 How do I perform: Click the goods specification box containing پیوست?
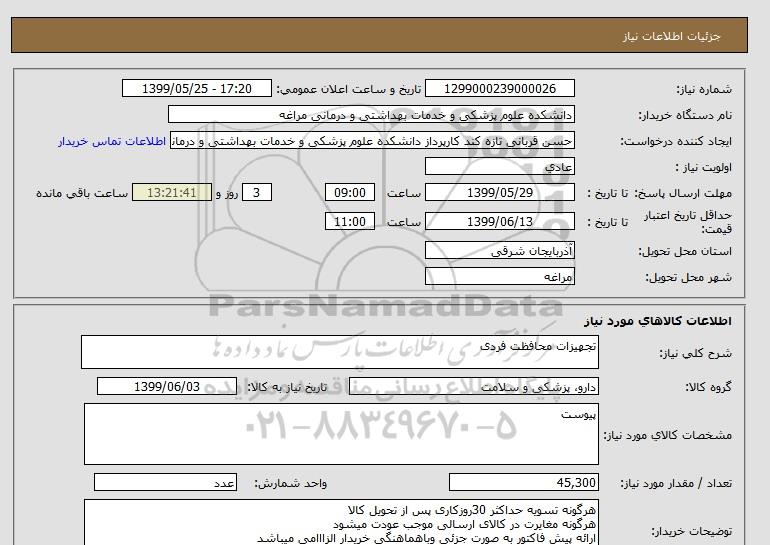[x=341, y=434]
